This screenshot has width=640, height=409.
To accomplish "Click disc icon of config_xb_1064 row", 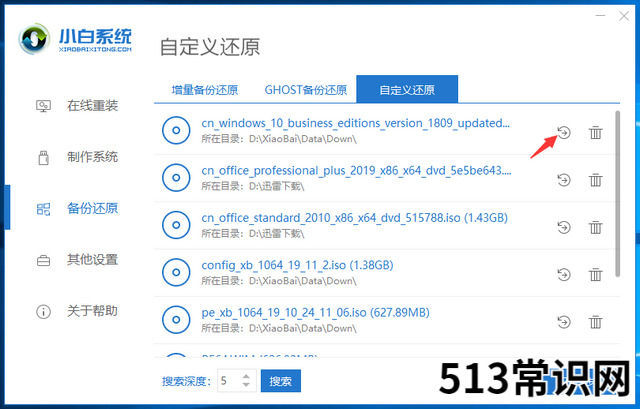I will (x=176, y=272).
